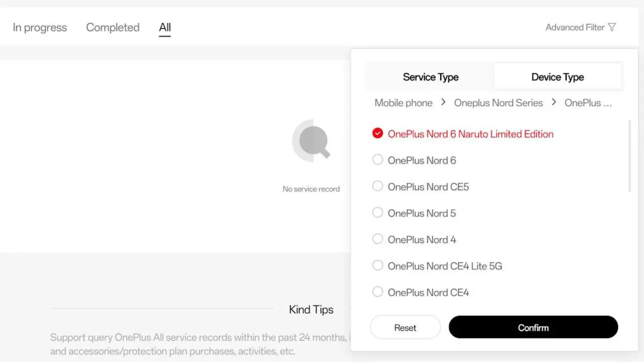This screenshot has width=644, height=362.
Task: Select the All records tab
Action: [x=165, y=28]
